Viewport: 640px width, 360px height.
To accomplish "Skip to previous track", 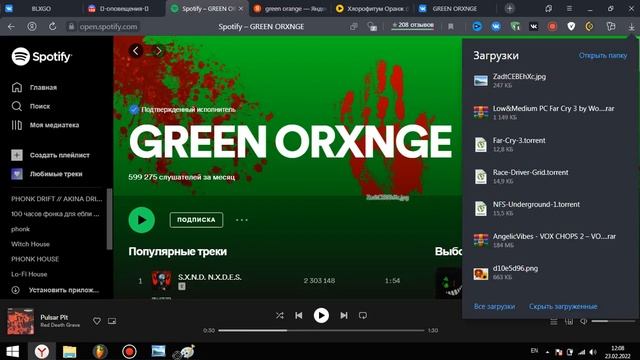I will pos(299,316).
